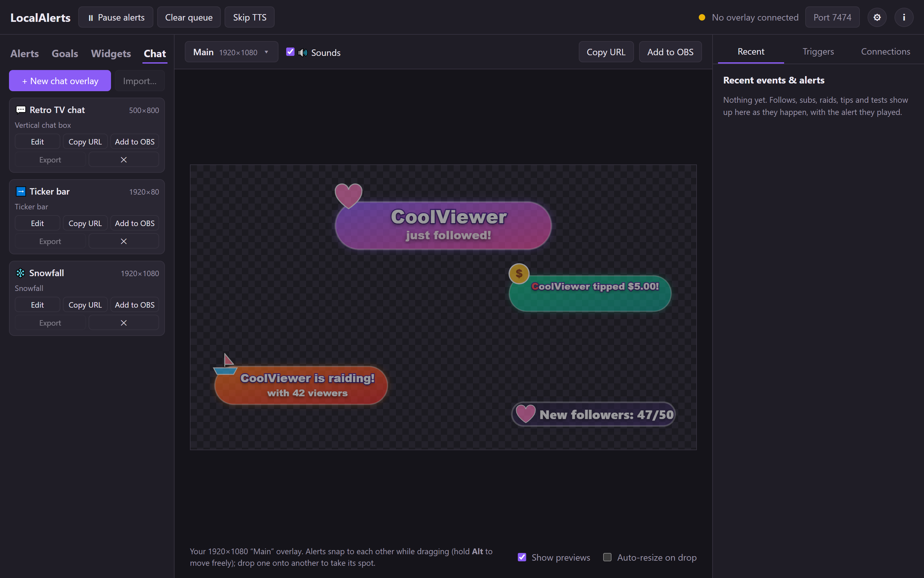924x578 pixels.
Task: Copy URL for the Ticker bar
Action: point(85,223)
